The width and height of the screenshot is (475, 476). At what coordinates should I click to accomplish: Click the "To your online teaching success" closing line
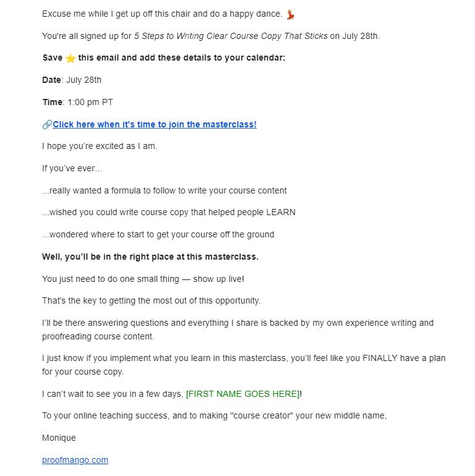[215, 415]
